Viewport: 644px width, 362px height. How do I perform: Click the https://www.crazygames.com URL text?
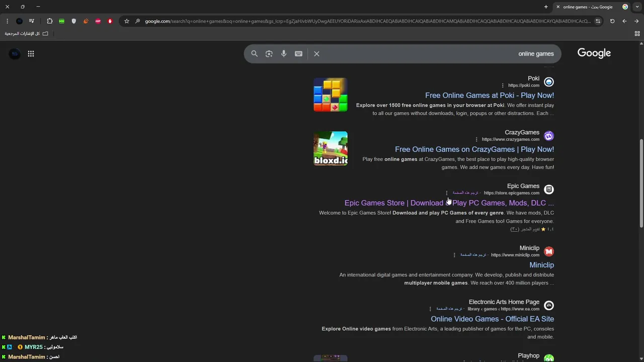pos(511,139)
